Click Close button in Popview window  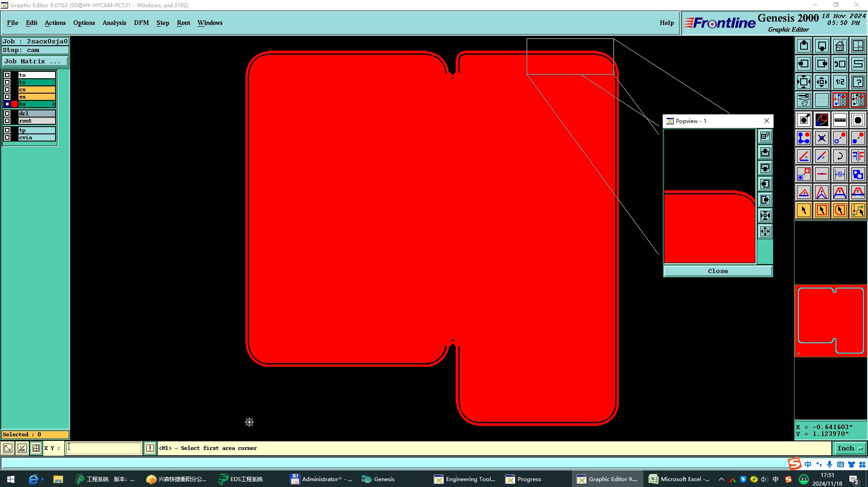(718, 271)
